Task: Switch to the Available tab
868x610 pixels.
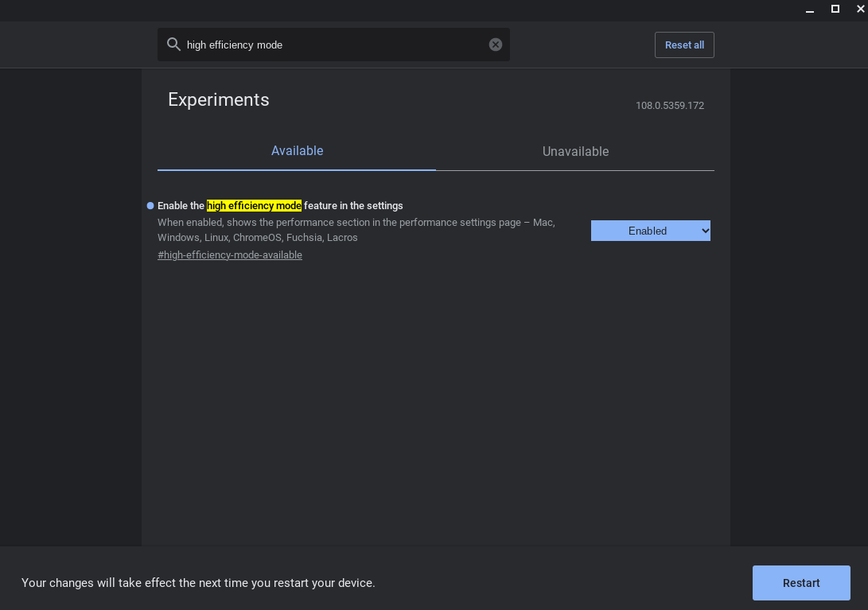Action: (297, 151)
